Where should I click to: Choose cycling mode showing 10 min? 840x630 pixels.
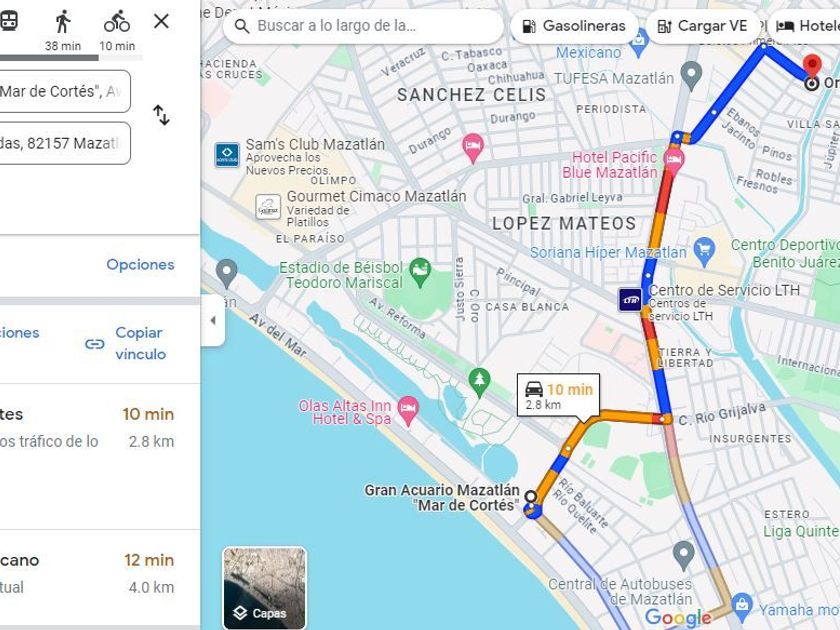click(x=117, y=30)
